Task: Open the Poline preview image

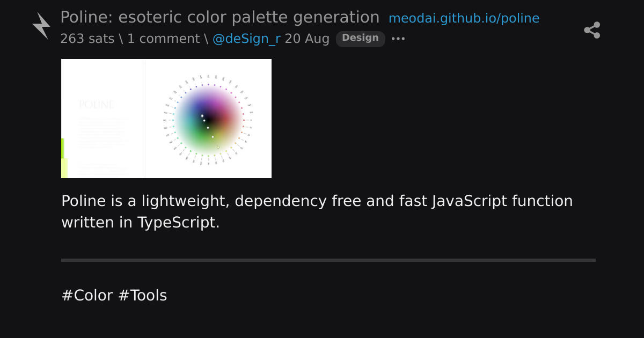Action: 166,119
